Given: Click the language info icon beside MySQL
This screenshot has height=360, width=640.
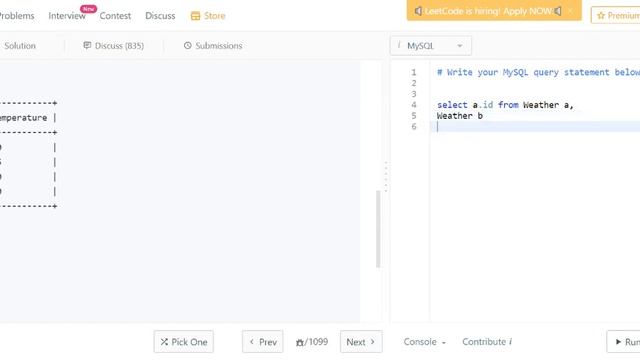Looking at the screenshot, I should pyautogui.click(x=399, y=45).
